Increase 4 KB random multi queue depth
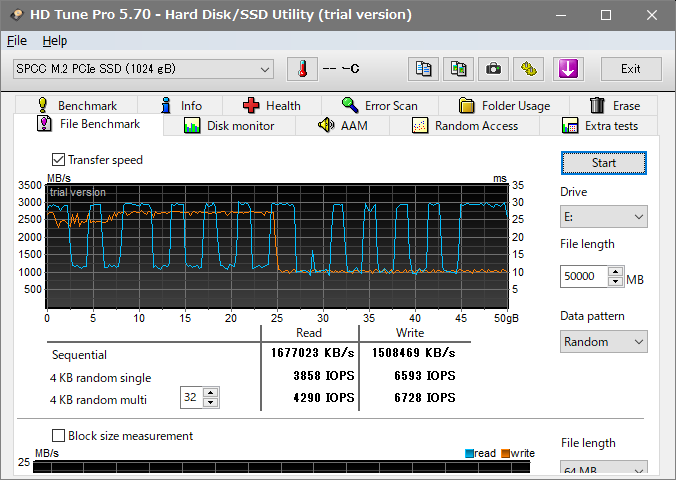Screen dimensions: 676x480 pyautogui.click(x=210, y=392)
